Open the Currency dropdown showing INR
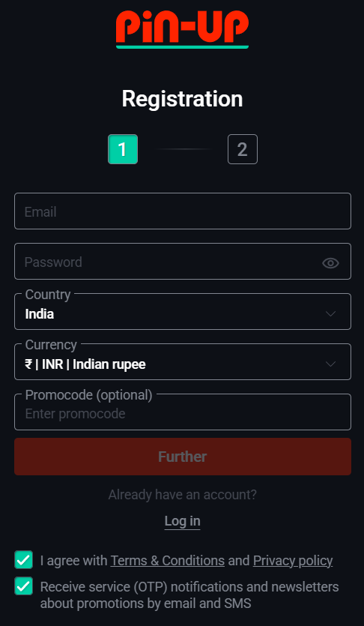The height and width of the screenshot is (626, 364). coord(183,362)
